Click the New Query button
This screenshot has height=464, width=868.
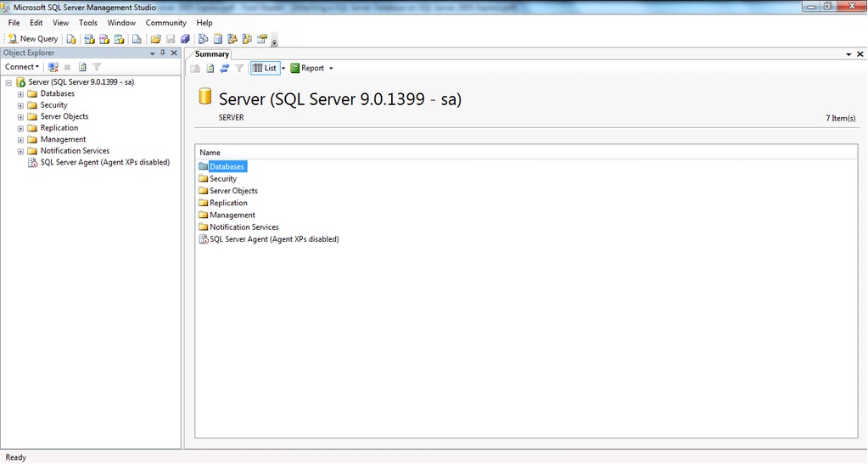pos(33,39)
